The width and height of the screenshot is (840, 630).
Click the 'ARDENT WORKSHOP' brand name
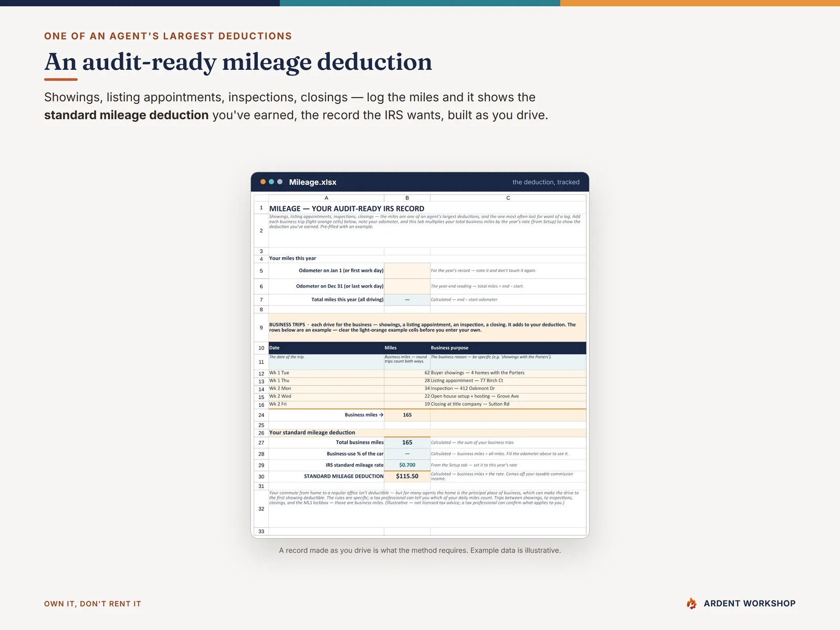[750, 604]
